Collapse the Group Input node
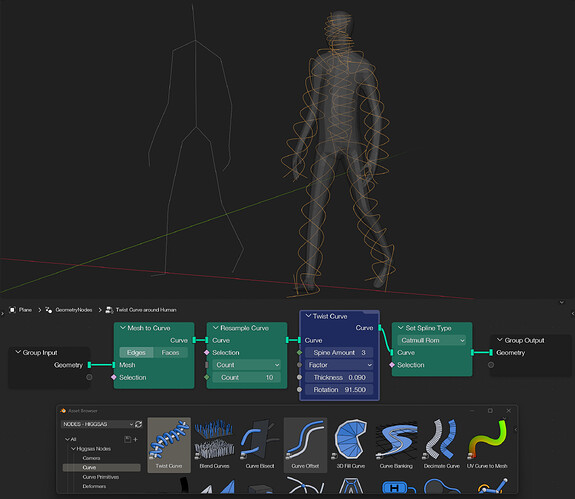 click(18, 352)
